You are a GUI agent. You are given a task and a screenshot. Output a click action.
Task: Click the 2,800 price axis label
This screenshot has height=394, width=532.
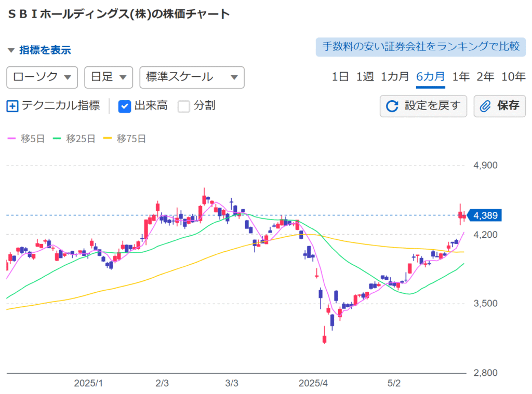click(x=486, y=373)
